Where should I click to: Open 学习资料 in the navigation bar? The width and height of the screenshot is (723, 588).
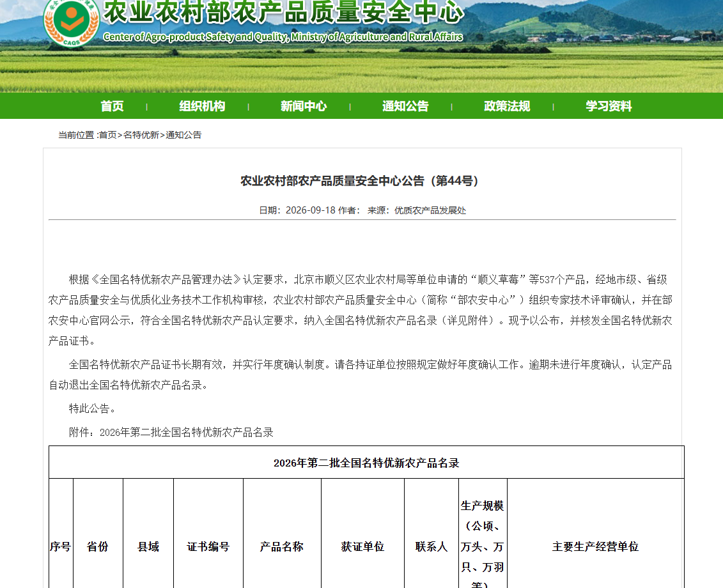pyautogui.click(x=609, y=106)
